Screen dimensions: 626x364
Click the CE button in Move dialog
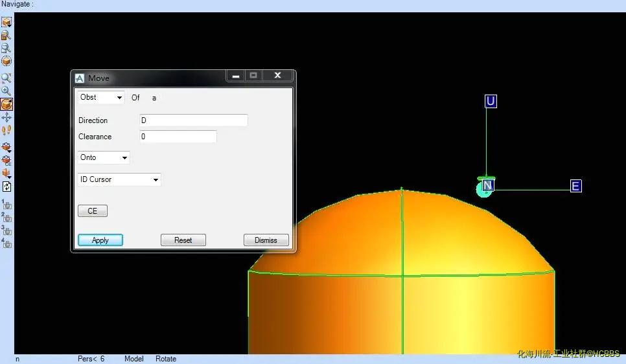click(93, 211)
